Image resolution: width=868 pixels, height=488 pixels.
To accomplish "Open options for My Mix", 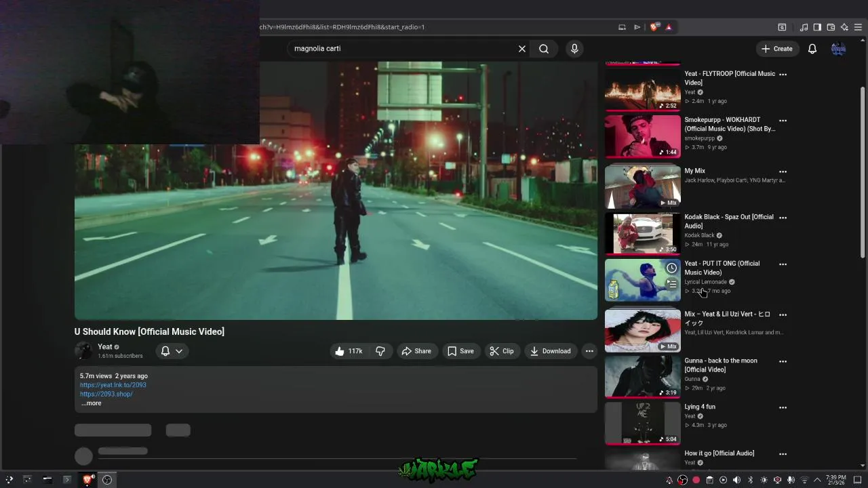I will coord(783,172).
